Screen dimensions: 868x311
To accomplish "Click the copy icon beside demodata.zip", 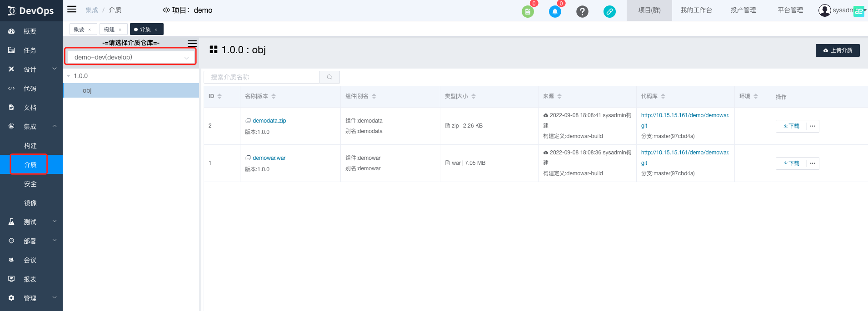I will (248, 121).
